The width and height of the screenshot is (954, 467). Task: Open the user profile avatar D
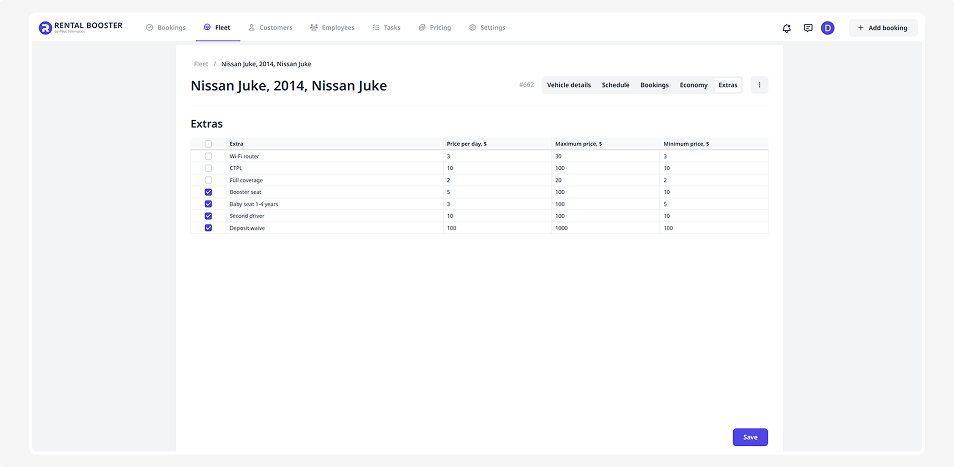pyautogui.click(x=828, y=28)
